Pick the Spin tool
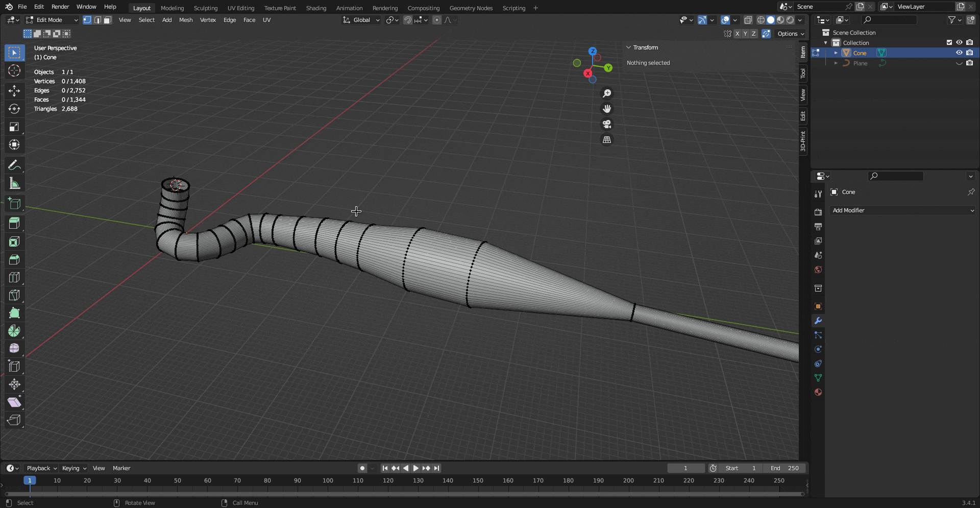Viewport: 980px width, 508px height. [x=14, y=331]
